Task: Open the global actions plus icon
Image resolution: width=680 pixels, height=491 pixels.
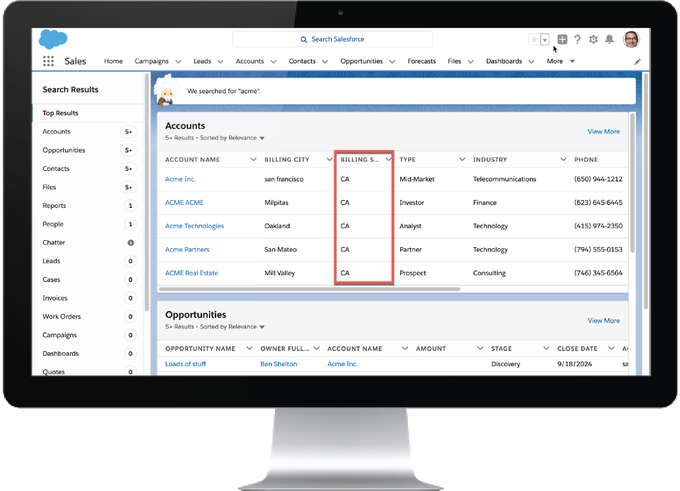Action: coord(562,39)
